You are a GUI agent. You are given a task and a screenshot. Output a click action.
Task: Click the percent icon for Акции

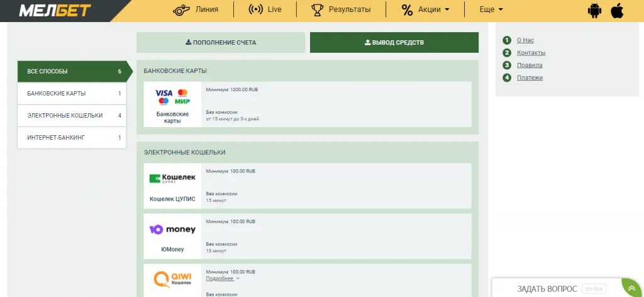tap(407, 10)
